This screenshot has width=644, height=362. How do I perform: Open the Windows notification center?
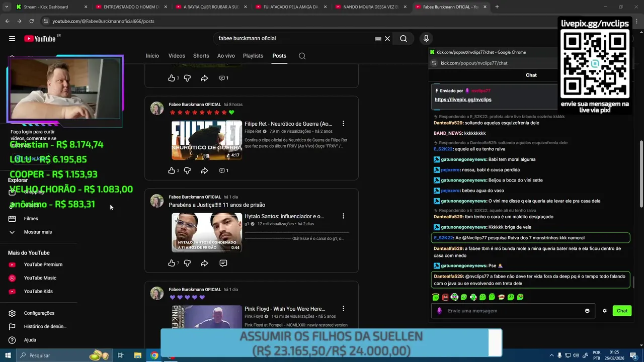(633, 355)
